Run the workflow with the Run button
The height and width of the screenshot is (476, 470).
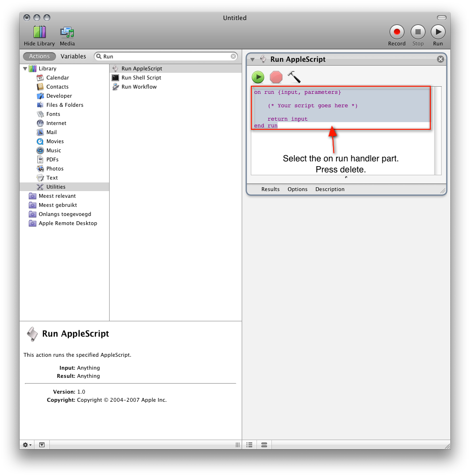[x=438, y=32]
